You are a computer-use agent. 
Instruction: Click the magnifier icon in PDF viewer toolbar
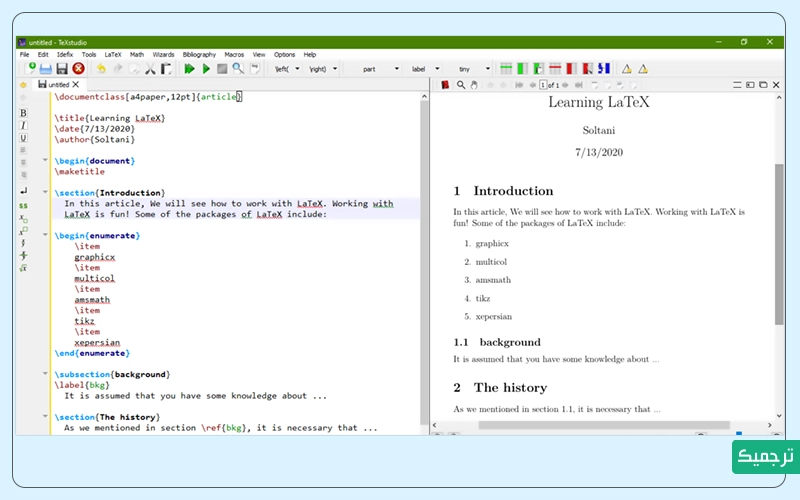[x=461, y=85]
